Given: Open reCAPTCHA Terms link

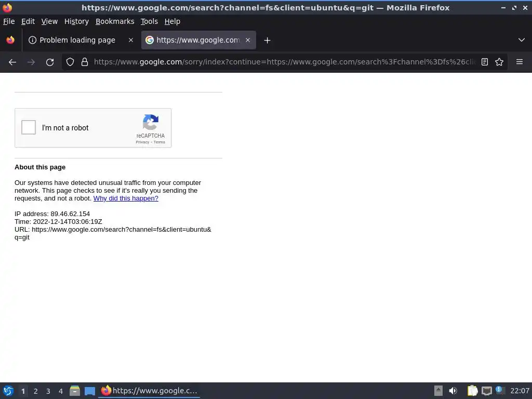Looking at the screenshot, I should tap(159, 142).
